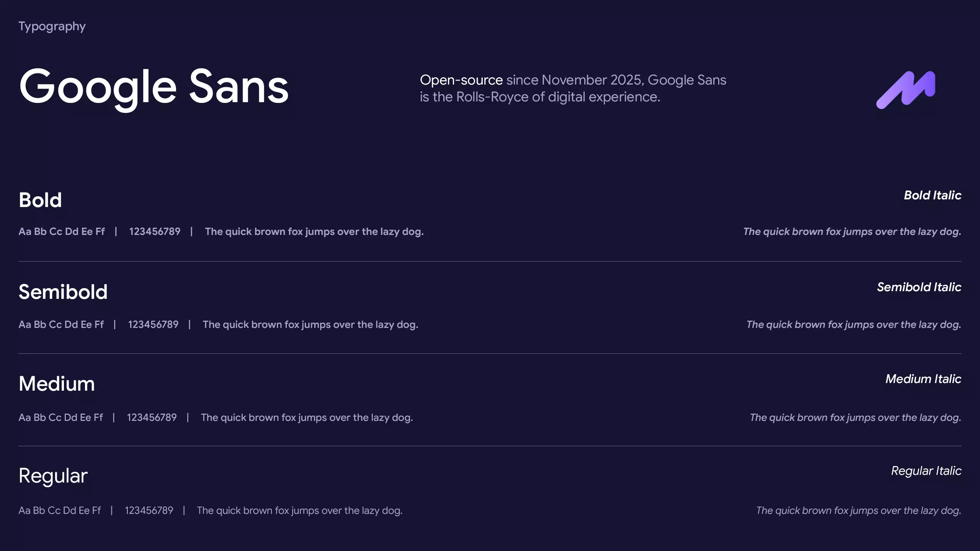Select the Bold weight heading
Viewport: 980px width, 551px height.
pos(40,200)
